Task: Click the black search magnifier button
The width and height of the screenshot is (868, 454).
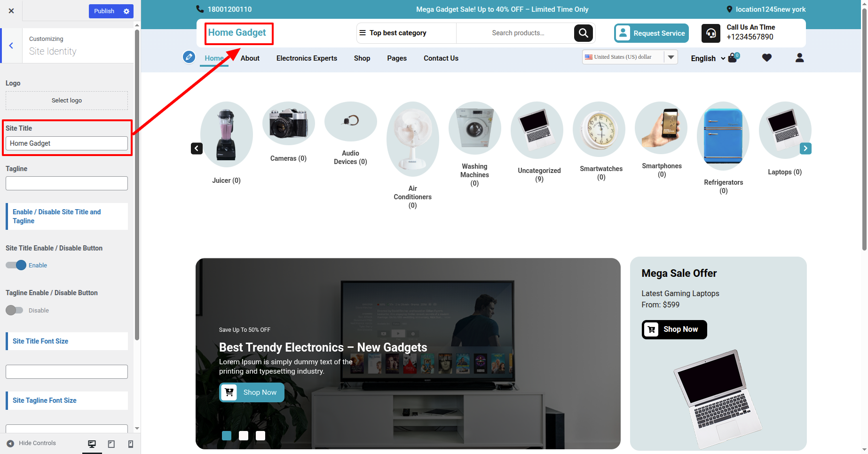Action: pyautogui.click(x=583, y=33)
